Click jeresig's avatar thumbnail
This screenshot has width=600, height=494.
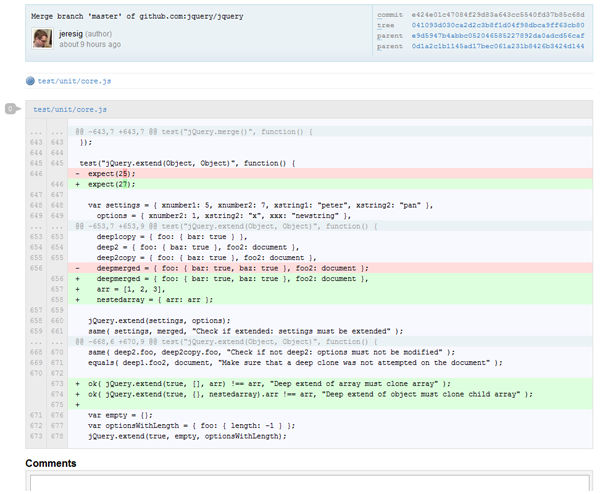tap(42, 38)
